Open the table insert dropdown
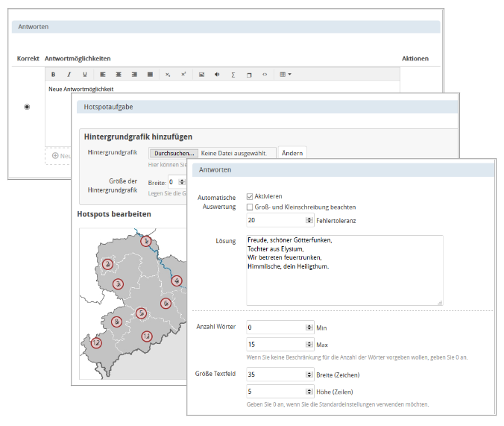The width and height of the screenshot is (504, 426). [x=285, y=75]
